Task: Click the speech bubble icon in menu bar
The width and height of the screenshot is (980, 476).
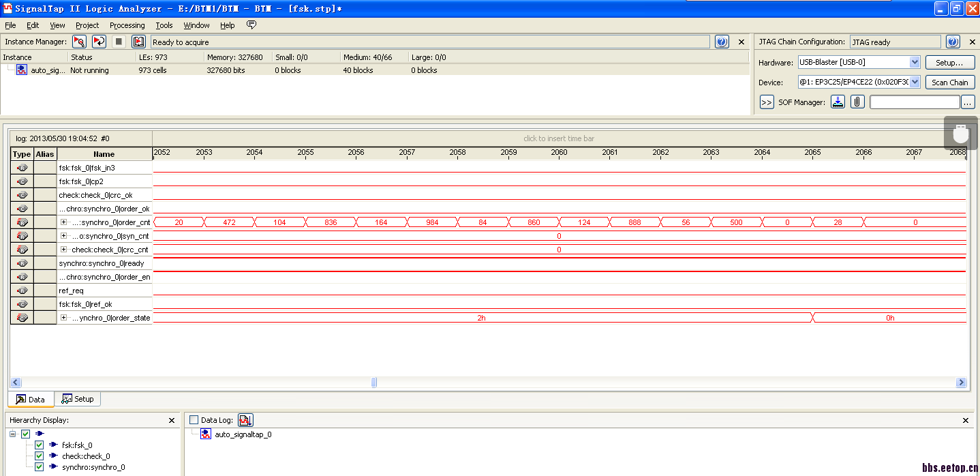Action: pyautogui.click(x=251, y=25)
